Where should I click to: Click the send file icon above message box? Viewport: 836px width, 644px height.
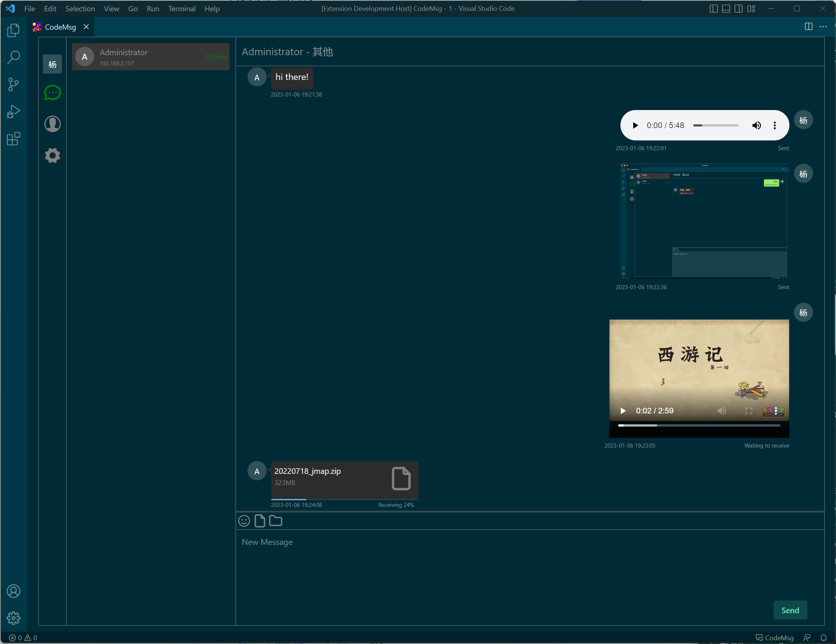tap(260, 521)
